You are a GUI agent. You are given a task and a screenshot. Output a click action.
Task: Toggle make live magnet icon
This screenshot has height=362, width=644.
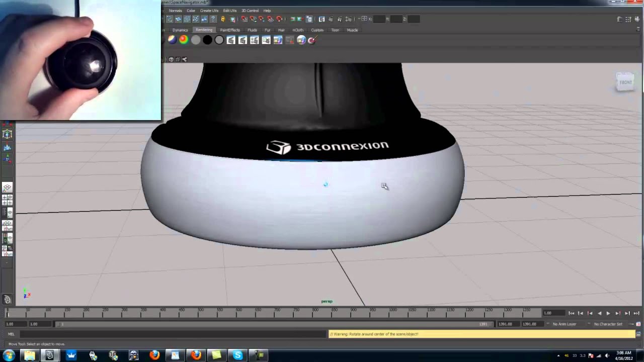coord(279,19)
